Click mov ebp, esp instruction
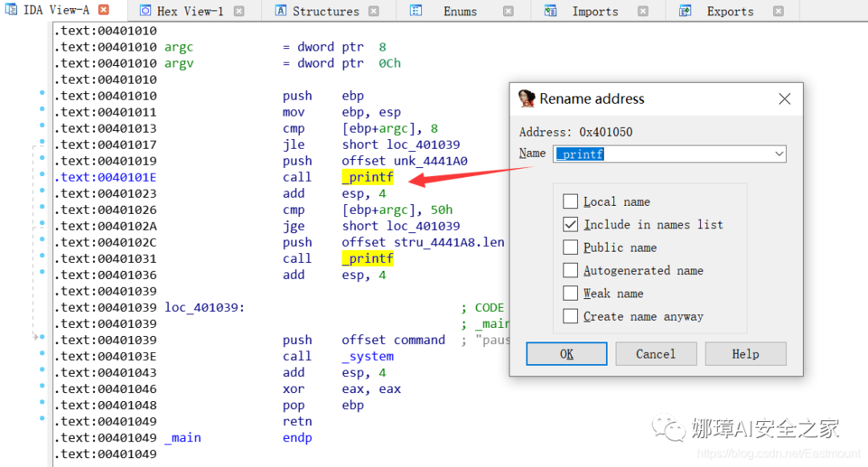868x467 pixels. [342, 113]
